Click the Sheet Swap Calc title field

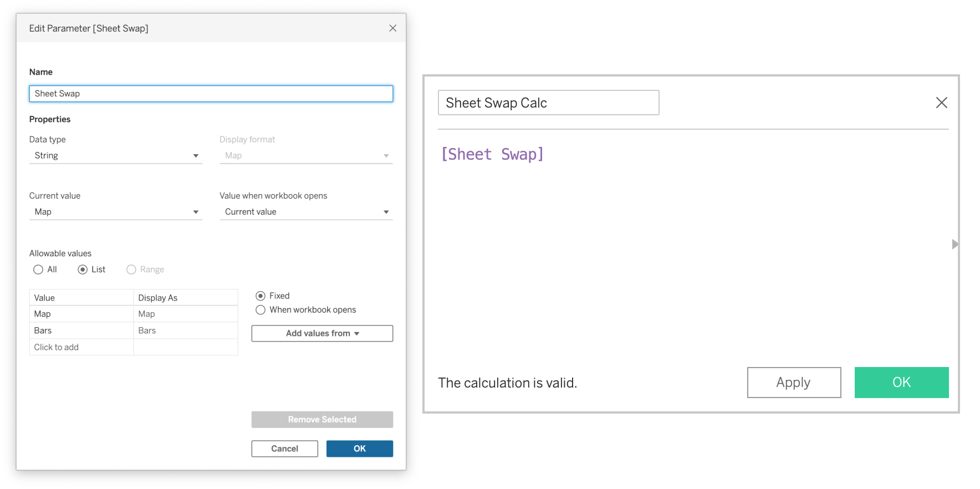[x=548, y=103]
